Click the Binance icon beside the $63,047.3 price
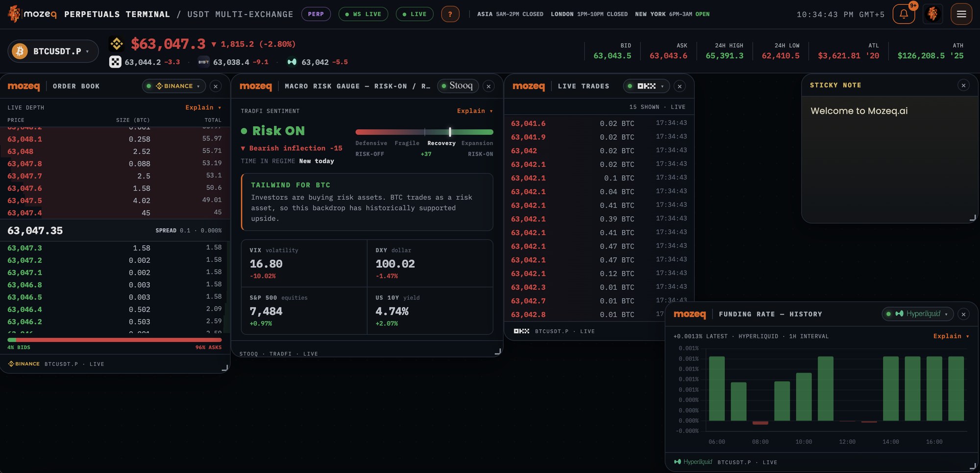 click(117, 44)
